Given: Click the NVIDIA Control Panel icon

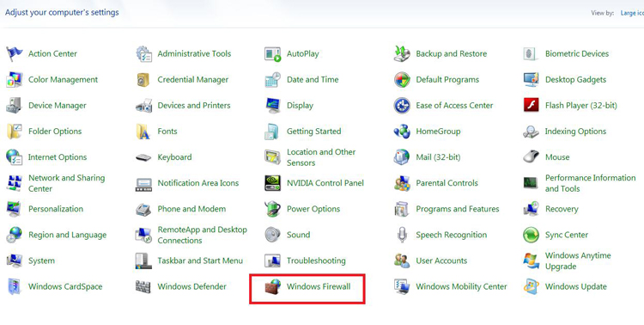Looking at the screenshot, I should (x=273, y=183).
